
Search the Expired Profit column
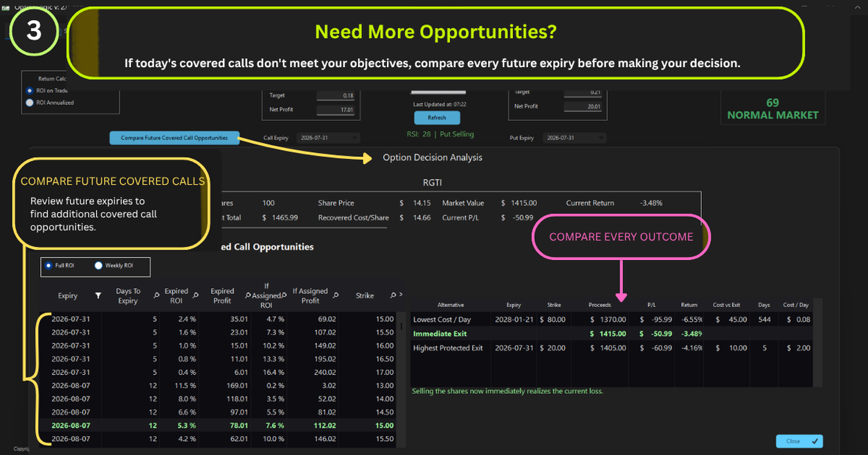pyautogui.click(x=248, y=296)
